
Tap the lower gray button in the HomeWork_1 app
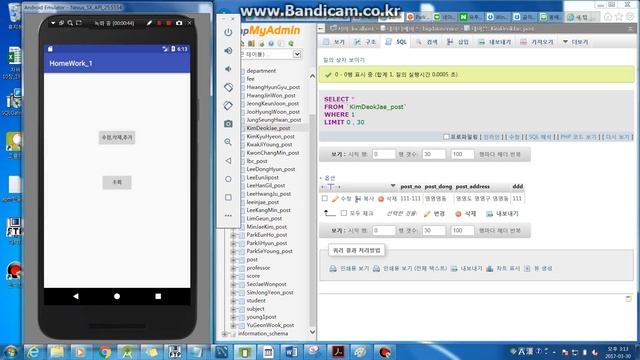pyautogui.click(x=117, y=182)
